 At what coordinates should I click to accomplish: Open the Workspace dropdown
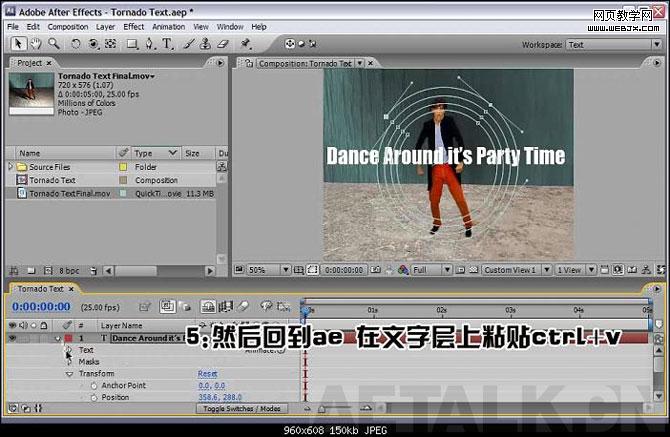pos(614,44)
